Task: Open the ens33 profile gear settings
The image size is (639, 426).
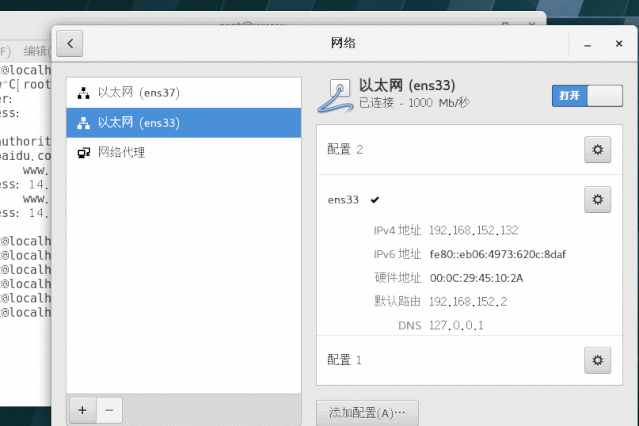Action: (x=597, y=199)
